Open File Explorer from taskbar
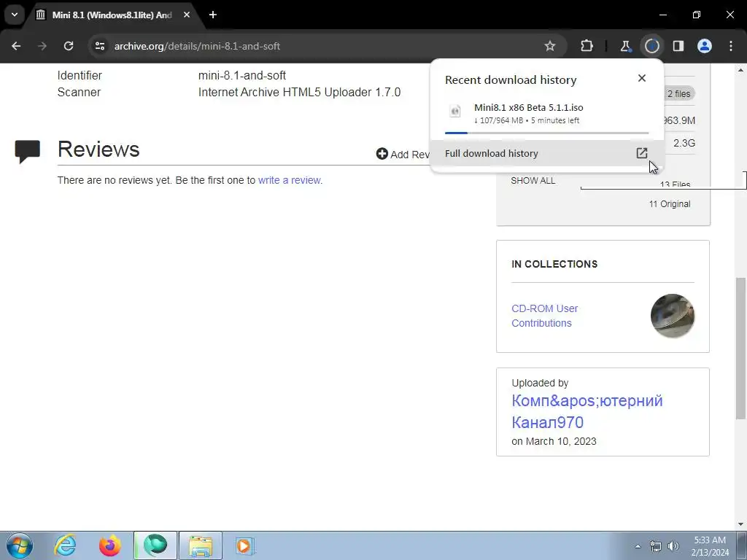 click(201, 545)
